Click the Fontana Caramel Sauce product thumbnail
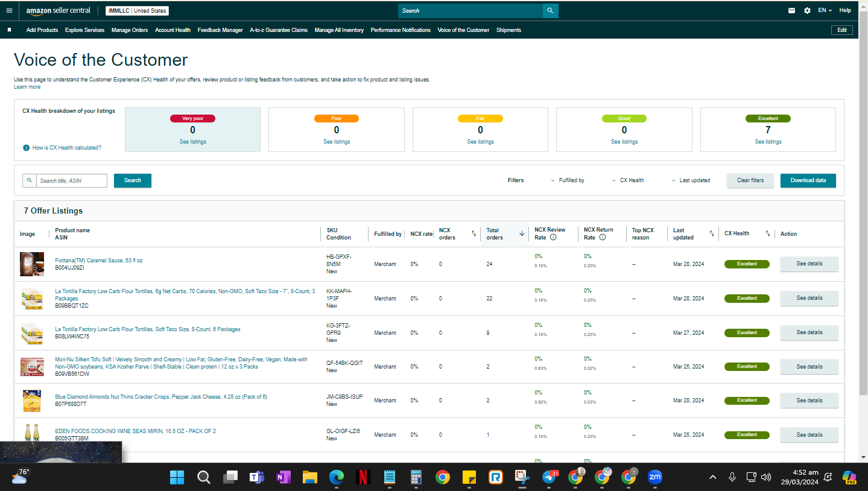 32,264
